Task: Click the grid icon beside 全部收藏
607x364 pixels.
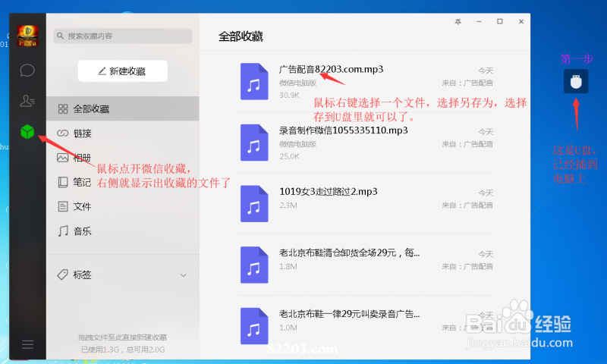Action: (x=63, y=108)
